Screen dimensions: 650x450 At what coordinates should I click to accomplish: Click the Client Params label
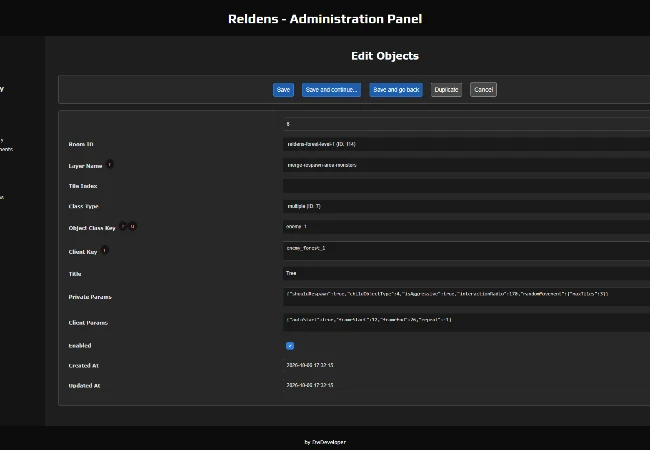pyautogui.click(x=88, y=323)
